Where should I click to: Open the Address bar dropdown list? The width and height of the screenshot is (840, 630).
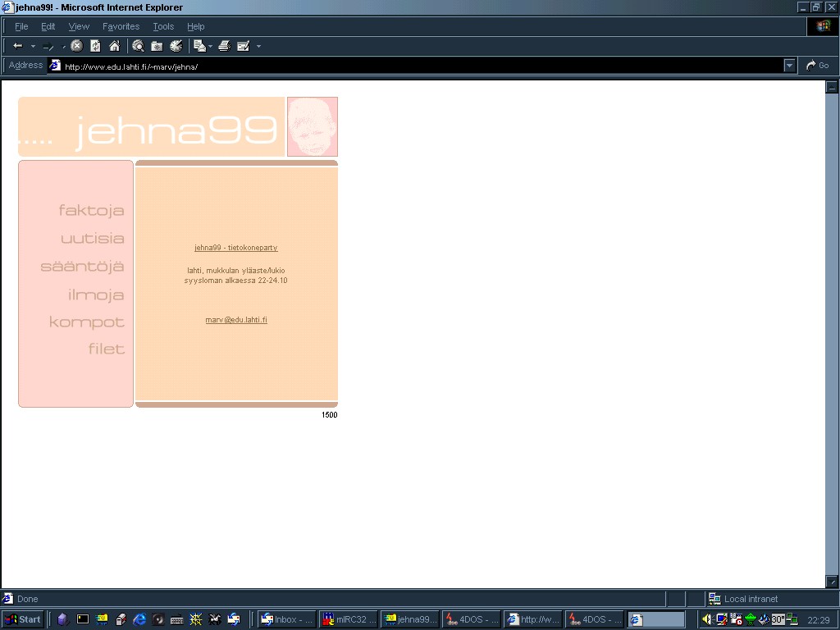[x=789, y=66]
